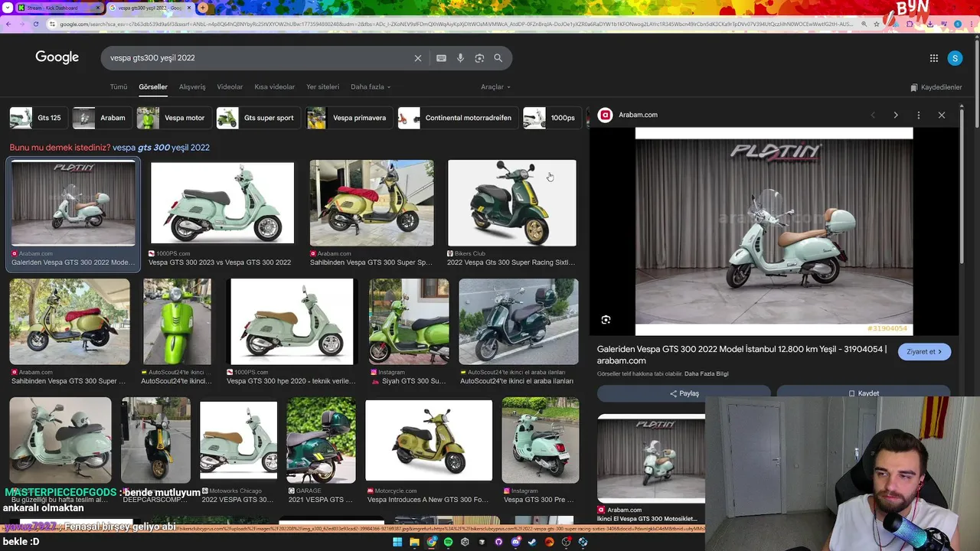The width and height of the screenshot is (980, 551).
Task: Open File Explorer from the taskbar
Action: pyautogui.click(x=414, y=542)
